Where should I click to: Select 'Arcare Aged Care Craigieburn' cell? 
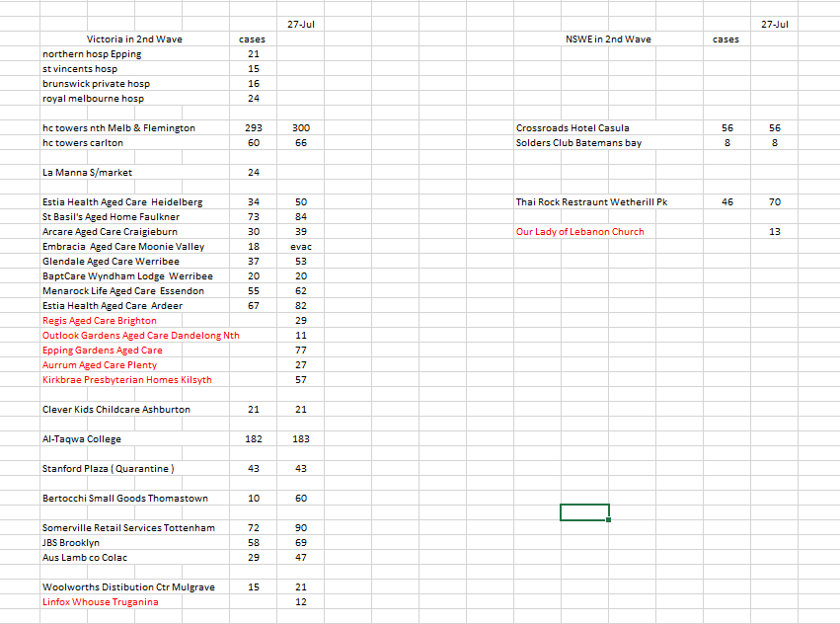tap(110, 232)
